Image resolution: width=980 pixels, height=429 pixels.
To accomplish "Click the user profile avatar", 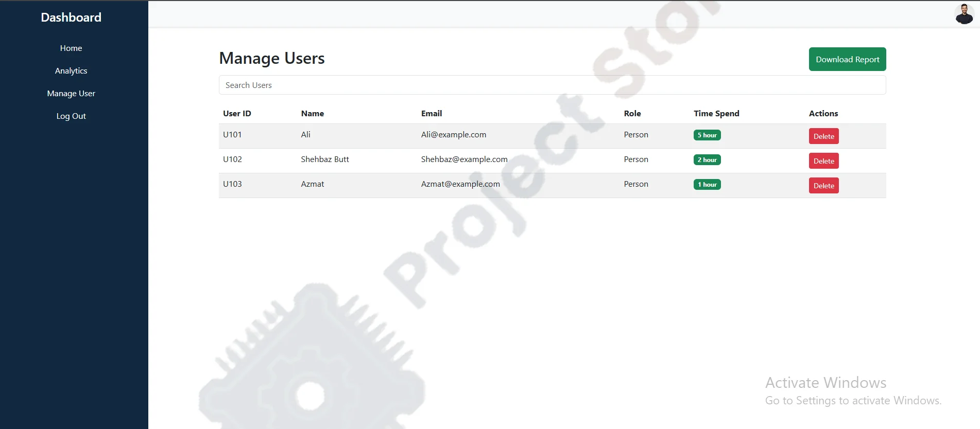I will (x=964, y=14).
